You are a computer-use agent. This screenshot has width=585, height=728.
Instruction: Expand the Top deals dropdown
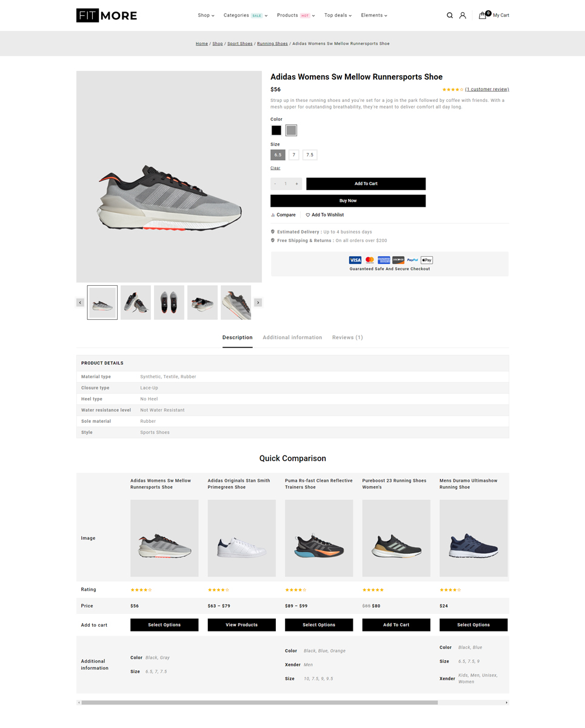338,15
